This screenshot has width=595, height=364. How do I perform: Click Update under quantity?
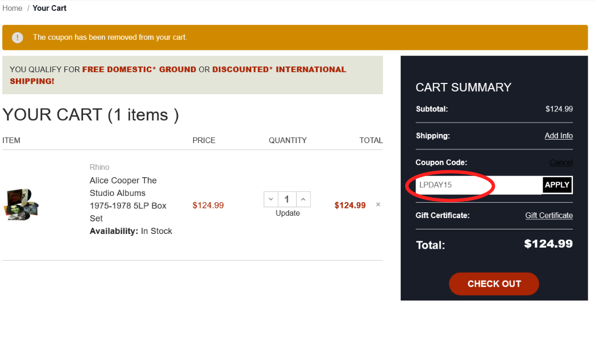[288, 213]
